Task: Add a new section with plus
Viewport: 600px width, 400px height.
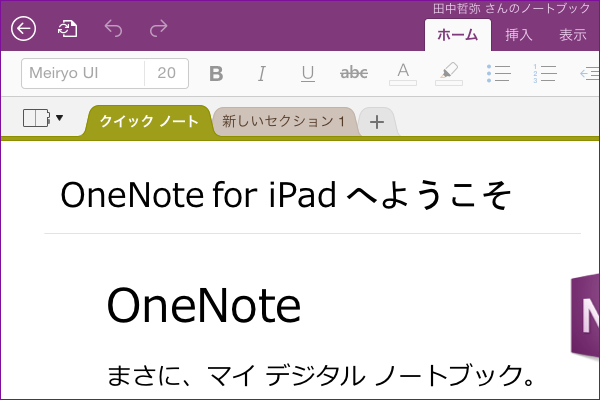Action: [x=377, y=122]
